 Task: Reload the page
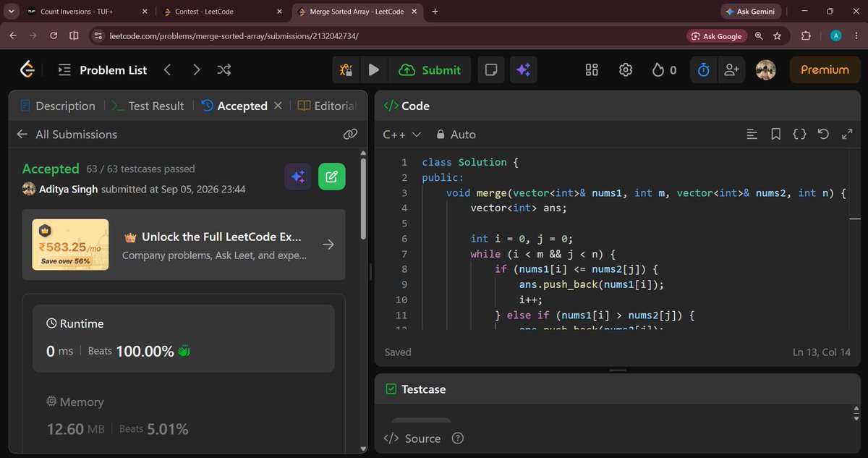coord(54,35)
